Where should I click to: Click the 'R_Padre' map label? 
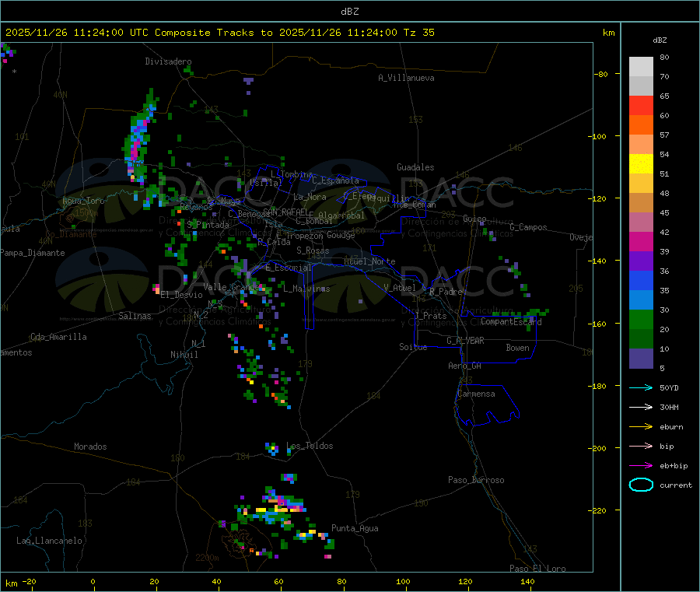click(446, 292)
